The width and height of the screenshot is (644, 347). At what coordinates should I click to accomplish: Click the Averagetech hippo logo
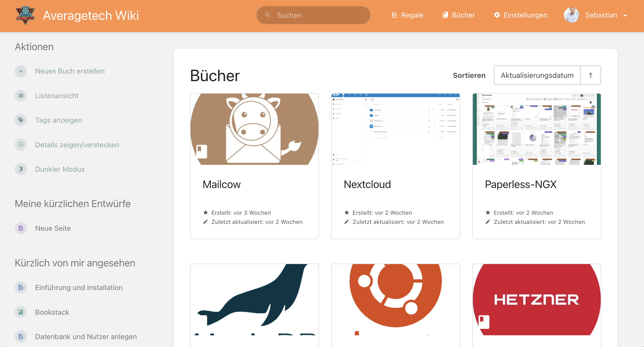point(25,15)
